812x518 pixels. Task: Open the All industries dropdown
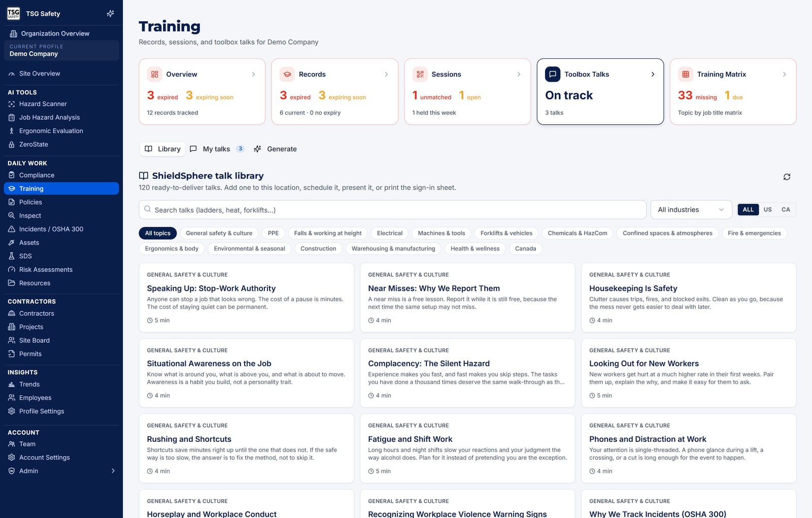tap(691, 210)
